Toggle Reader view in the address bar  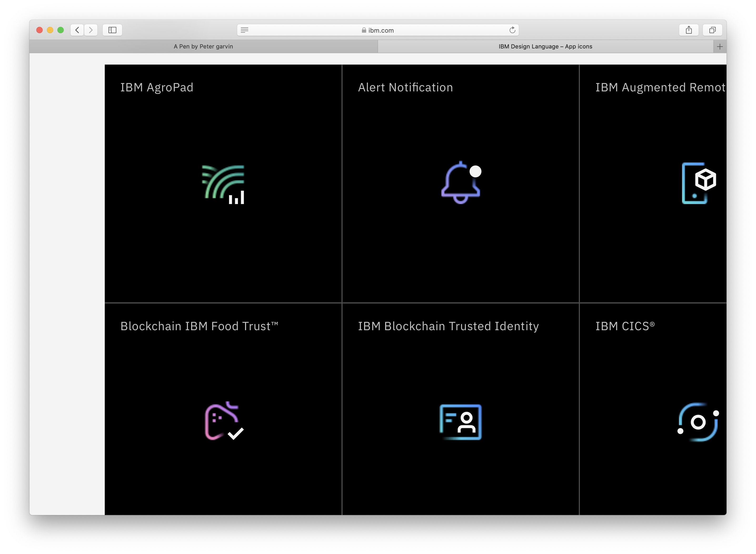(244, 30)
